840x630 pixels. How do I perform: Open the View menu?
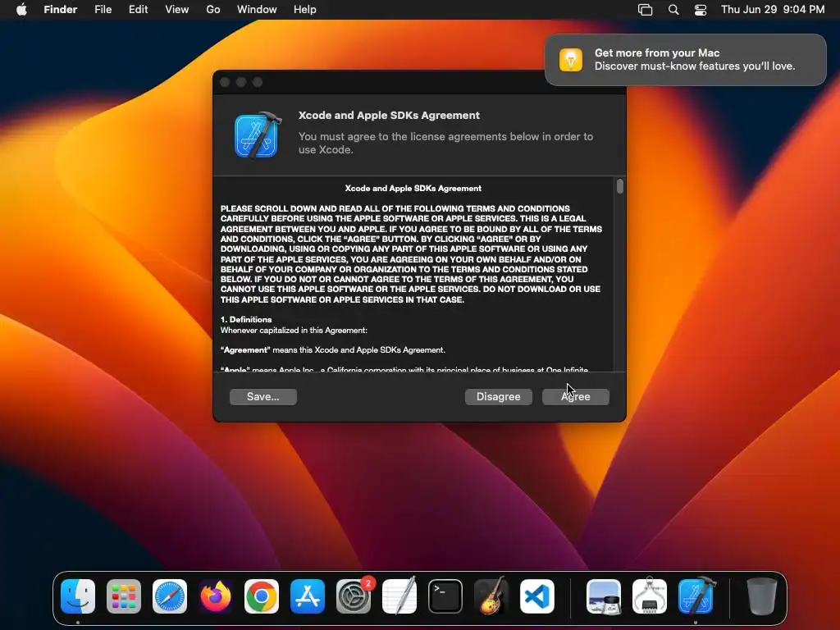tap(177, 10)
